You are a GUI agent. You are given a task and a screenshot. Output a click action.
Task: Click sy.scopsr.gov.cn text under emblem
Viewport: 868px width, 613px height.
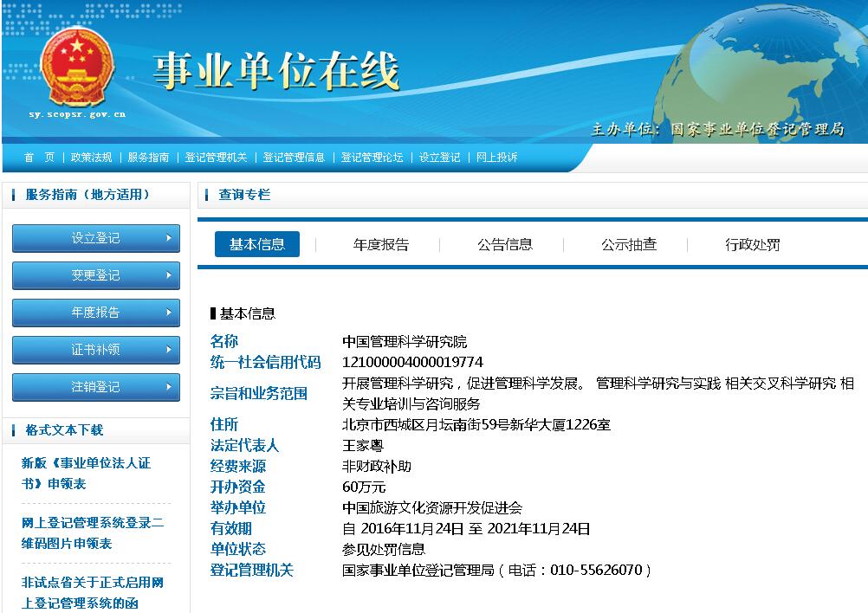pos(77,114)
